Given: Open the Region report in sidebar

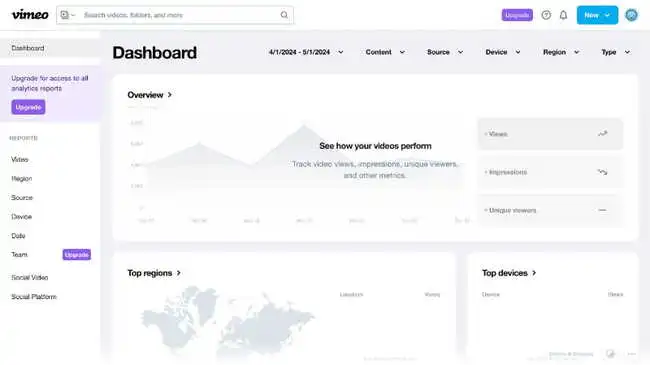Looking at the screenshot, I should tap(22, 178).
